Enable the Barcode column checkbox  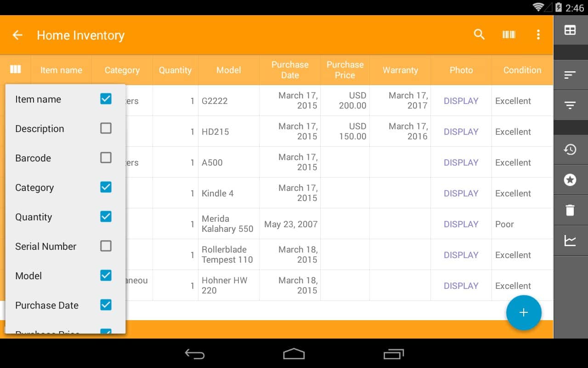(x=106, y=157)
